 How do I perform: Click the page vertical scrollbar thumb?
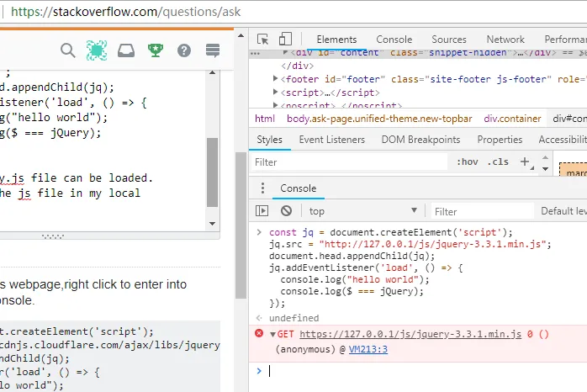pos(241,225)
